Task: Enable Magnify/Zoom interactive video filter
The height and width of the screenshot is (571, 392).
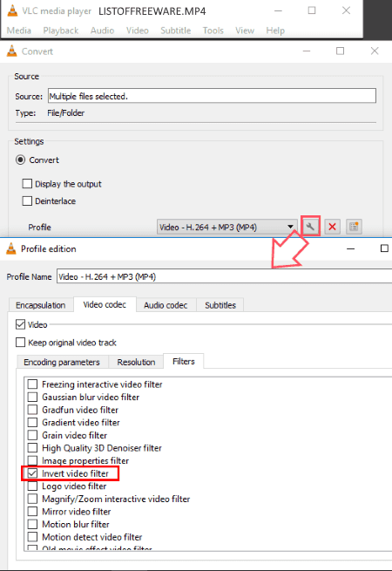Action: tap(33, 499)
